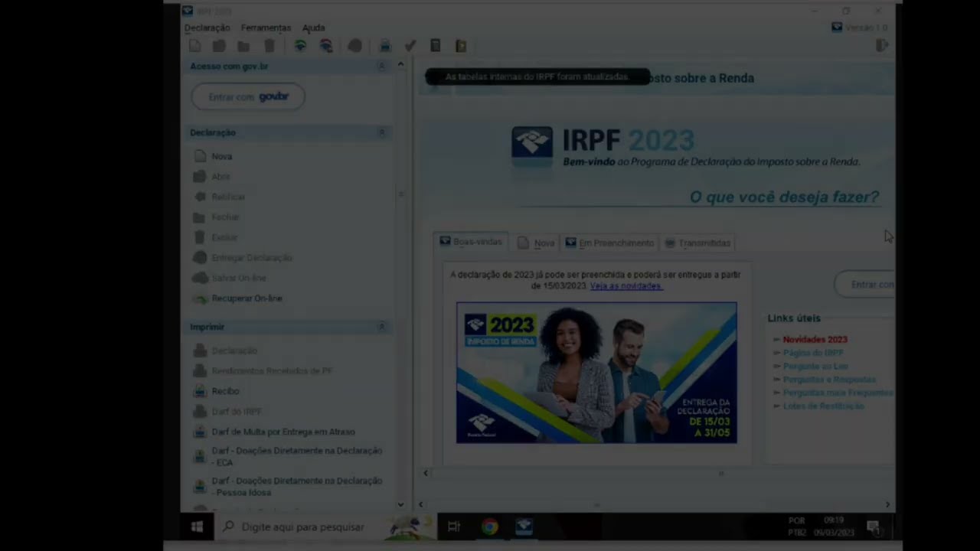This screenshot has height=551, width=980.
Task: Open the Lotes de Restituição link
Action: [x=823, y=406]
